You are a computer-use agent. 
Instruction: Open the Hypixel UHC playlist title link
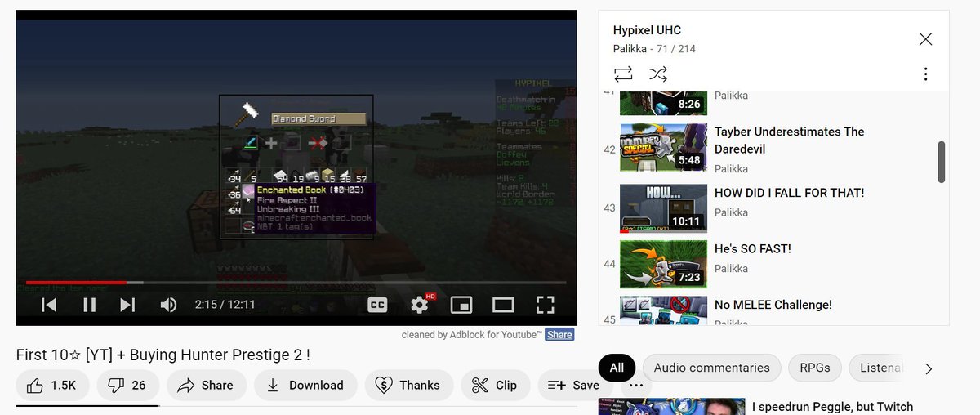pyautogui.click(x=647, y=30)
